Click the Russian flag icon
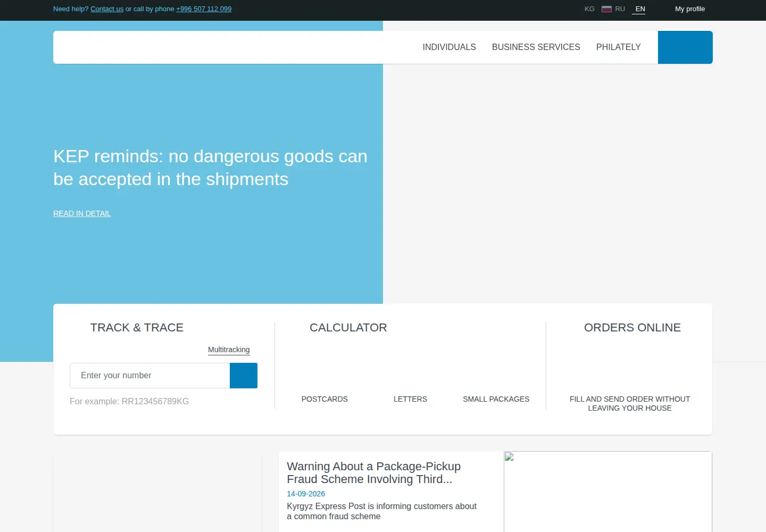The width and height of the screenshot is (766, 532). click(606, 9)
